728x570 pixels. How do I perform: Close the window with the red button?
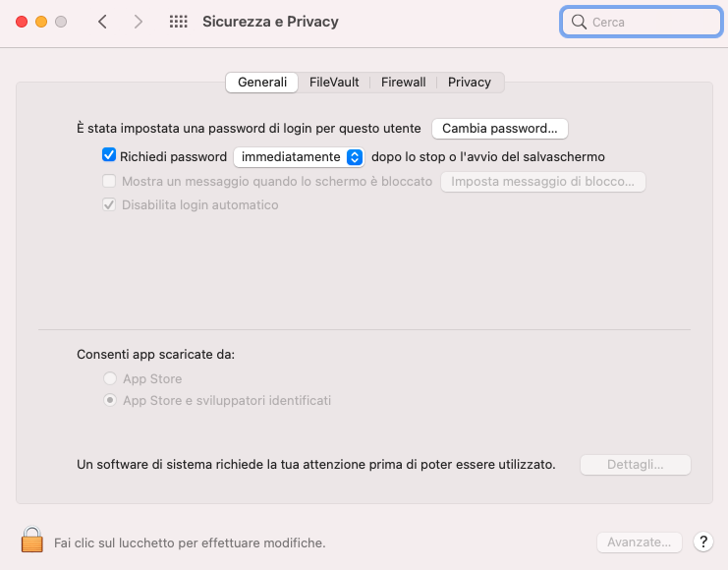click(x=22, y=22)
